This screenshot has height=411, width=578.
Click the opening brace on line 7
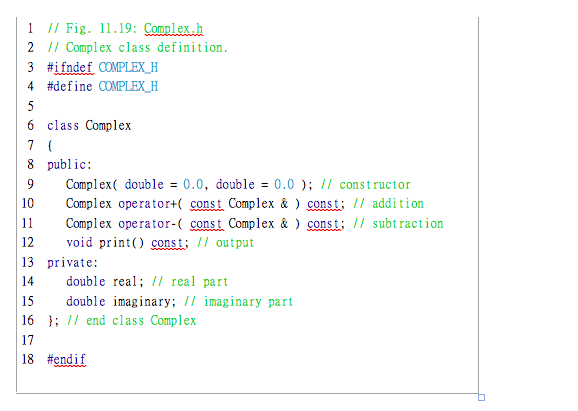point(50,146)
